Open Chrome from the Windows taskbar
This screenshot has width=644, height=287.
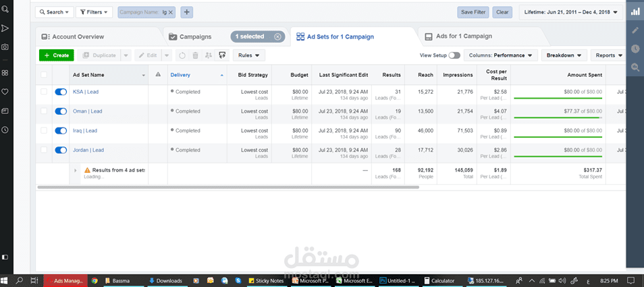point(95,281)
